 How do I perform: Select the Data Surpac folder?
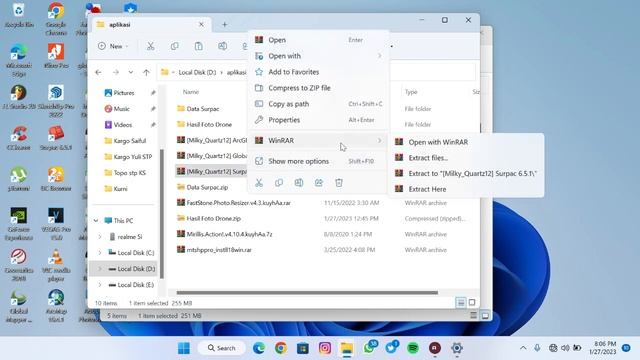[198, 109]
